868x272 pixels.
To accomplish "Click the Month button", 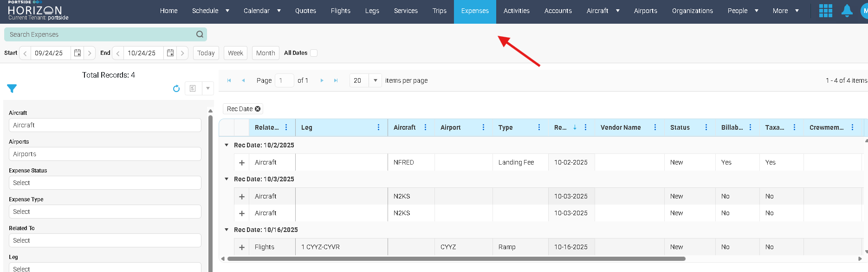I will click(266, 53).
